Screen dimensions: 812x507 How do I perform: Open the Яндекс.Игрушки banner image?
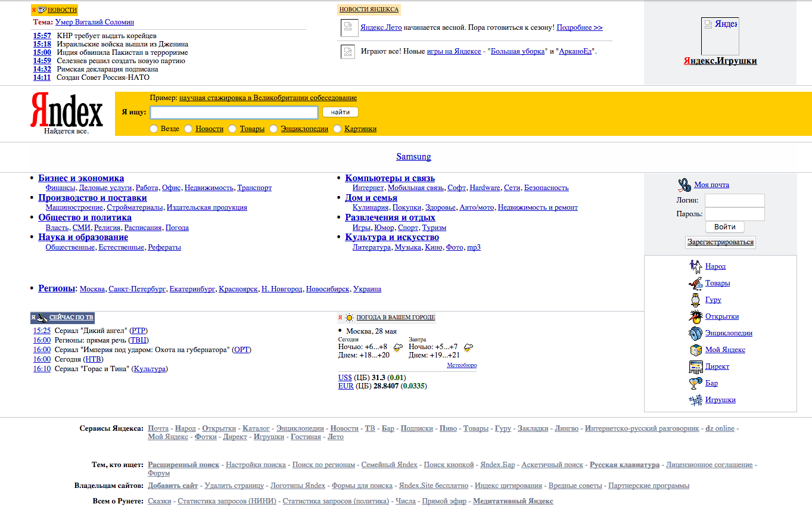720,36
